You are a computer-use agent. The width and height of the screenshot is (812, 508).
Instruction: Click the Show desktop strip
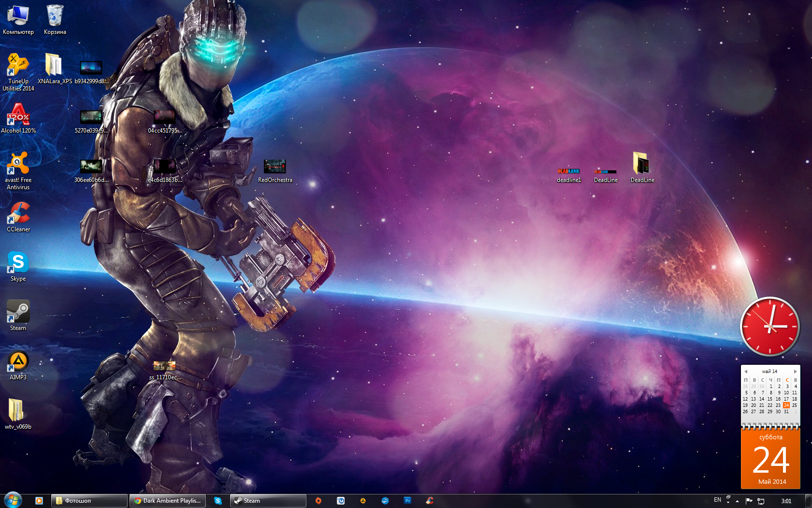coord(808,501)
